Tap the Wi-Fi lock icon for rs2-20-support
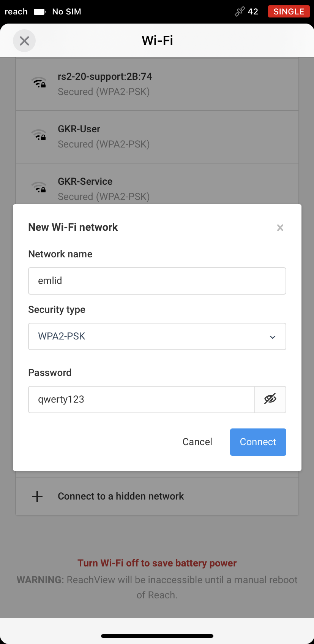 (39, 82)
